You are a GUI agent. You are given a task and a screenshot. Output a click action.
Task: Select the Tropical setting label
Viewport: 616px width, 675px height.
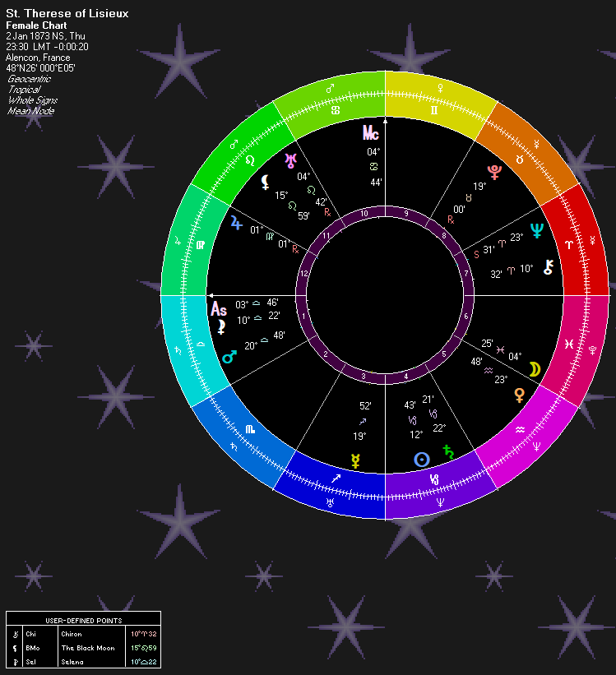(25, 90)
